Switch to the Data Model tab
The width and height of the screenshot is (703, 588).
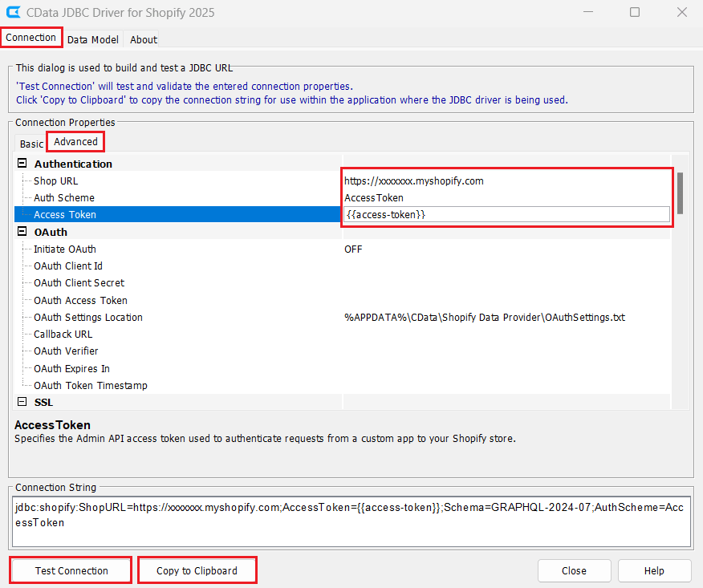92,39
